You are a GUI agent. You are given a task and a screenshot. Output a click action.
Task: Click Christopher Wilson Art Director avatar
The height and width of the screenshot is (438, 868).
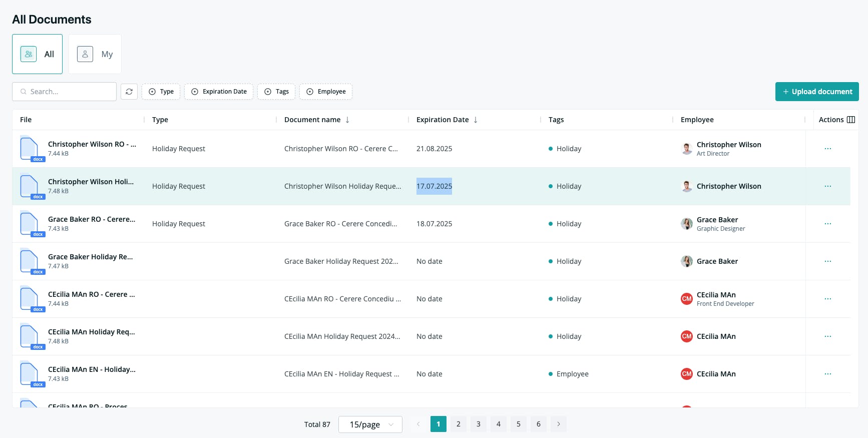tap(687, 149)
